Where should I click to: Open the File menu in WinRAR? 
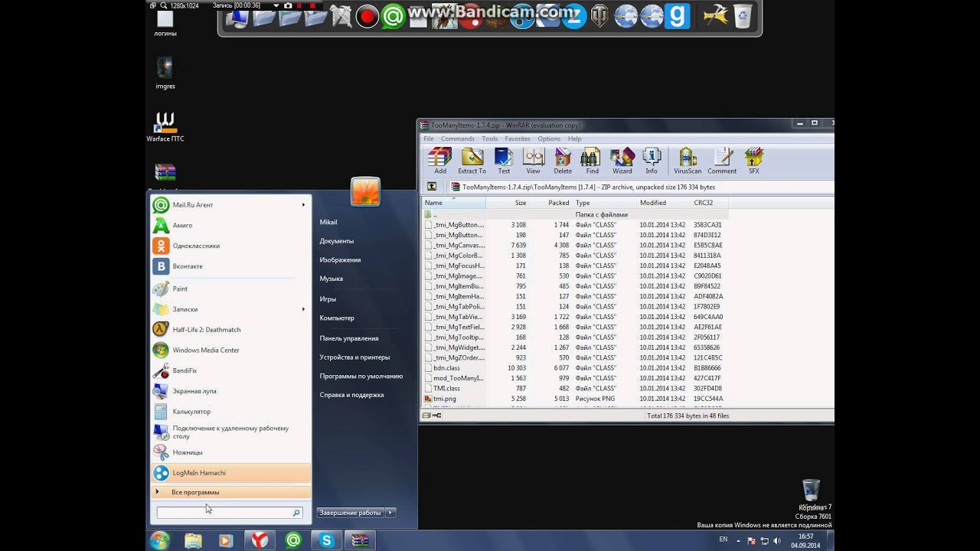429,139
